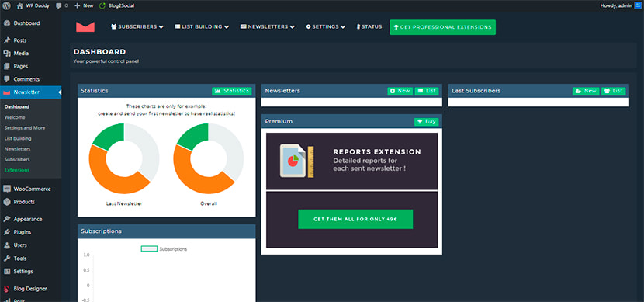Click the WooCommerce icon in sidebar
The image size is (644, 302).
[x=6, y=189]
